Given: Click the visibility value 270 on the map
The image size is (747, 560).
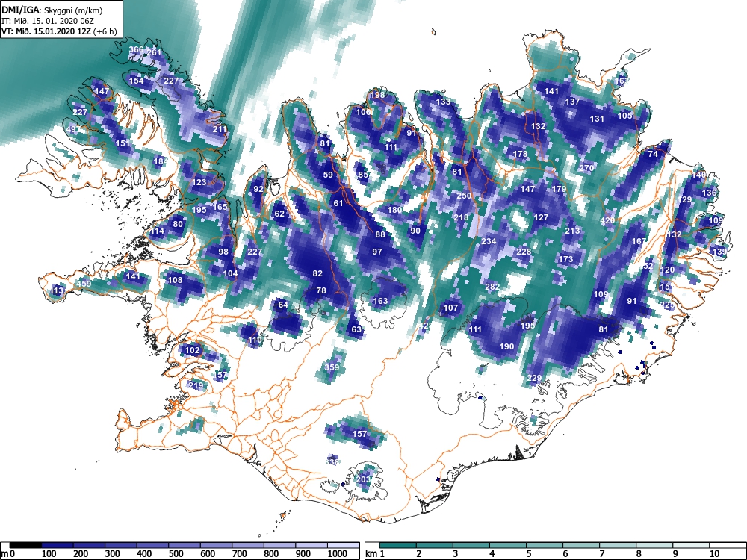Looking at the screenshot, I should (586, 168).
